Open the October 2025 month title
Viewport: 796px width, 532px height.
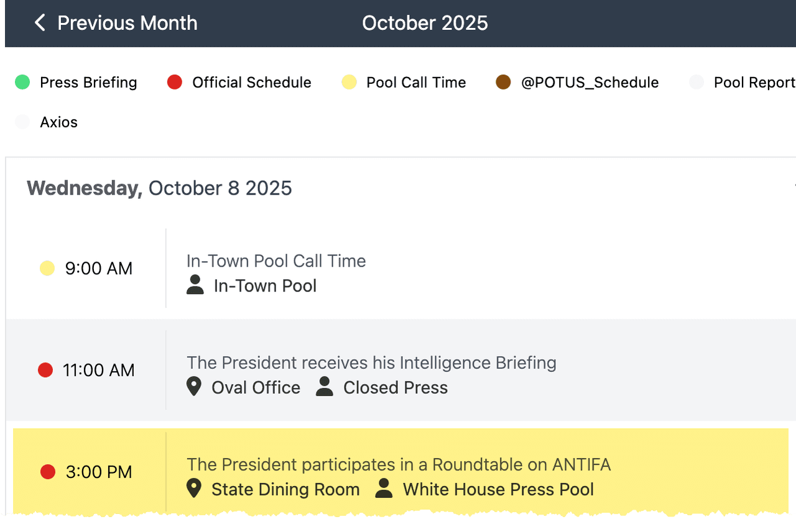point(425,24)
